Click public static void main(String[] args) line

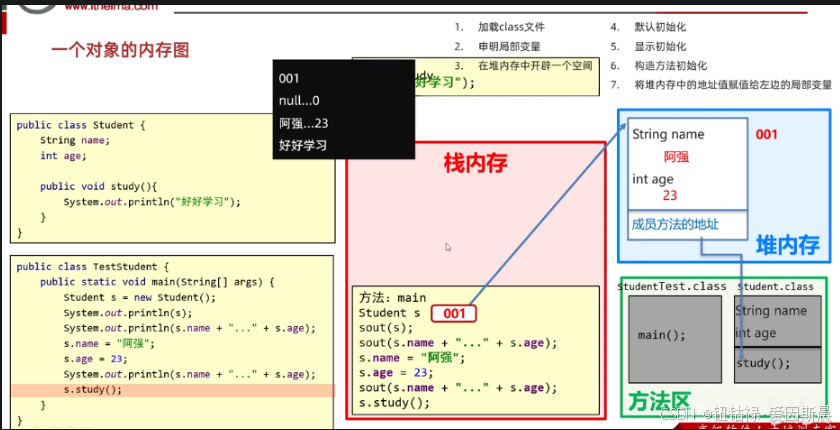tap(157, 282)
